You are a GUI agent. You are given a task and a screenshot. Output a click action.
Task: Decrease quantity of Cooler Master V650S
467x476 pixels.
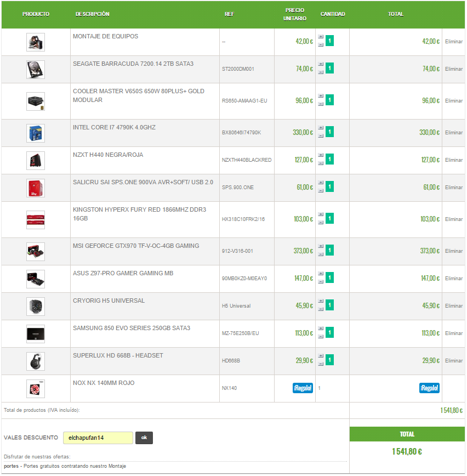321,104
